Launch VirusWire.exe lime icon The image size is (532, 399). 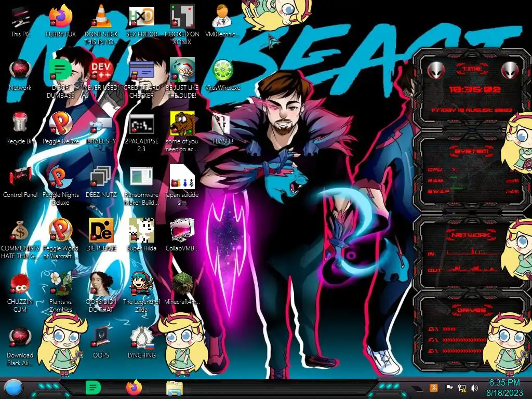[222, 75]
